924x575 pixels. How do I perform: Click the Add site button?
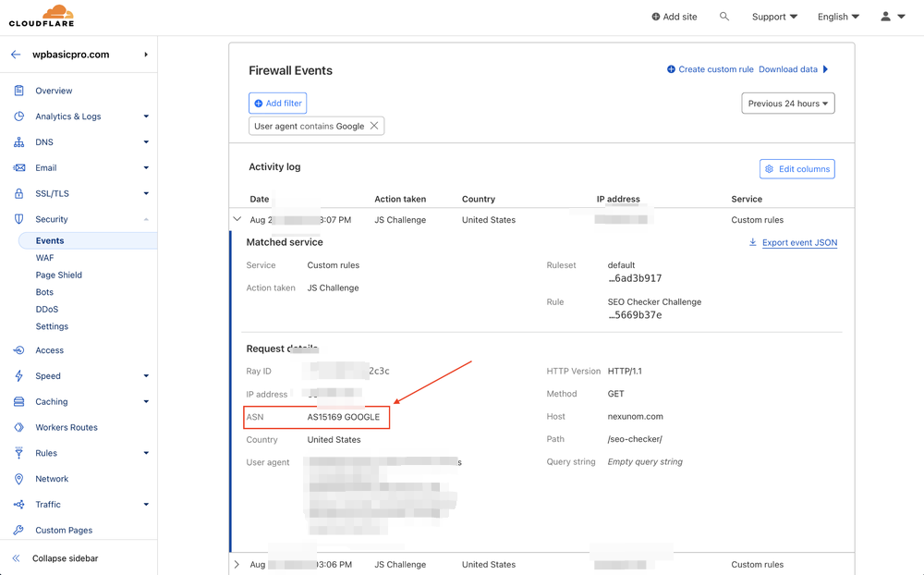[675, 17]
